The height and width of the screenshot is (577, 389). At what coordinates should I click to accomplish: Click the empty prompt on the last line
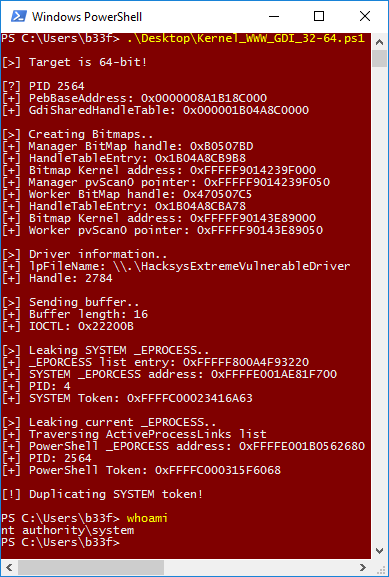61,542
